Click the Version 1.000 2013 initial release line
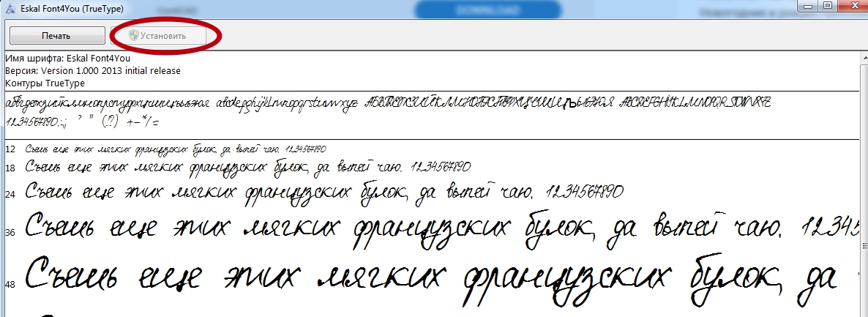 click(x=92, y=71)
